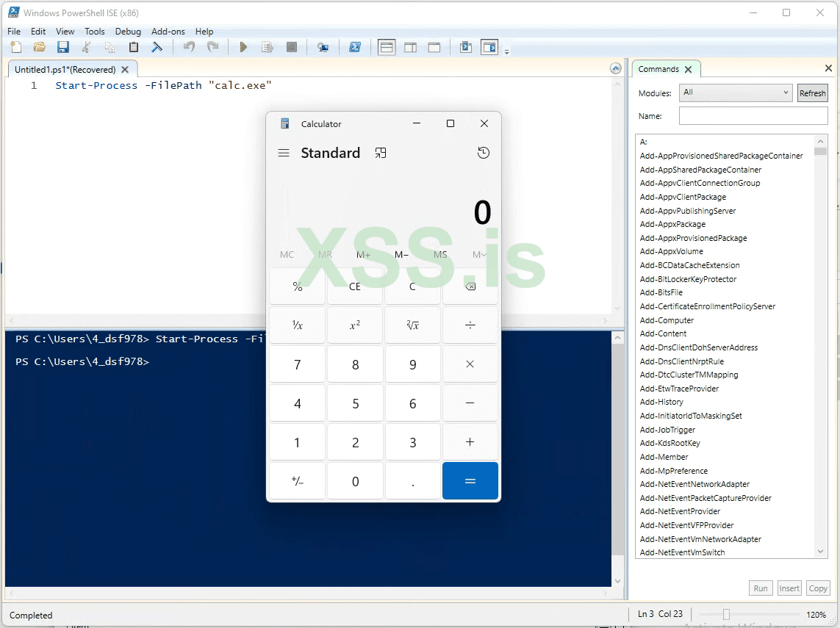Click Calculator percent button
840x628 pixels.
click(x=298, y=286)
